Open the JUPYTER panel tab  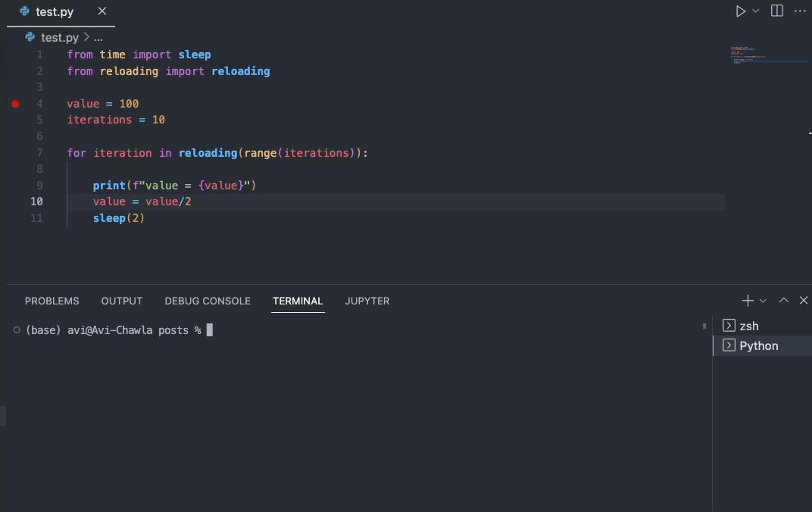coord(367,301)
